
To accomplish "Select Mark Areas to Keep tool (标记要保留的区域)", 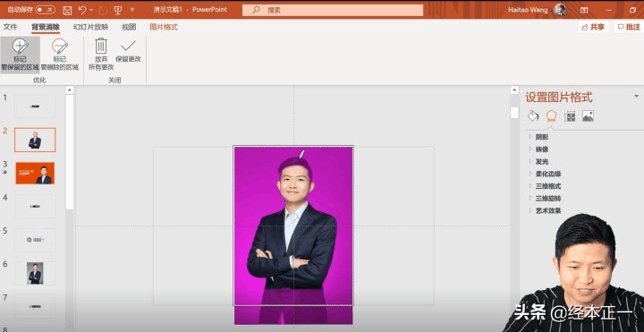I will click(x=20, y=55).
